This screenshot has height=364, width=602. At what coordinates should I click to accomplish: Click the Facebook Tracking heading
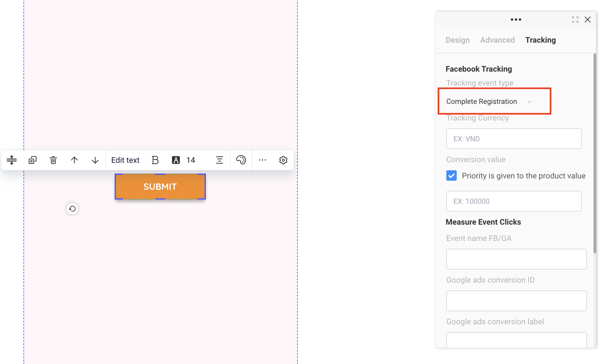[x=479, y=69]
